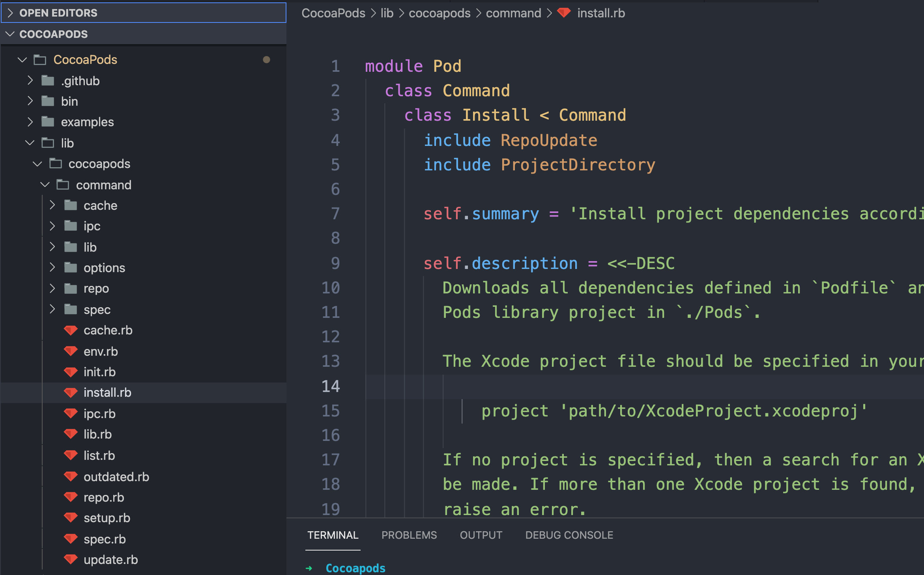Expand the cache folder
This screenshot has width=924, height=575.
click(x=53, y=205)
